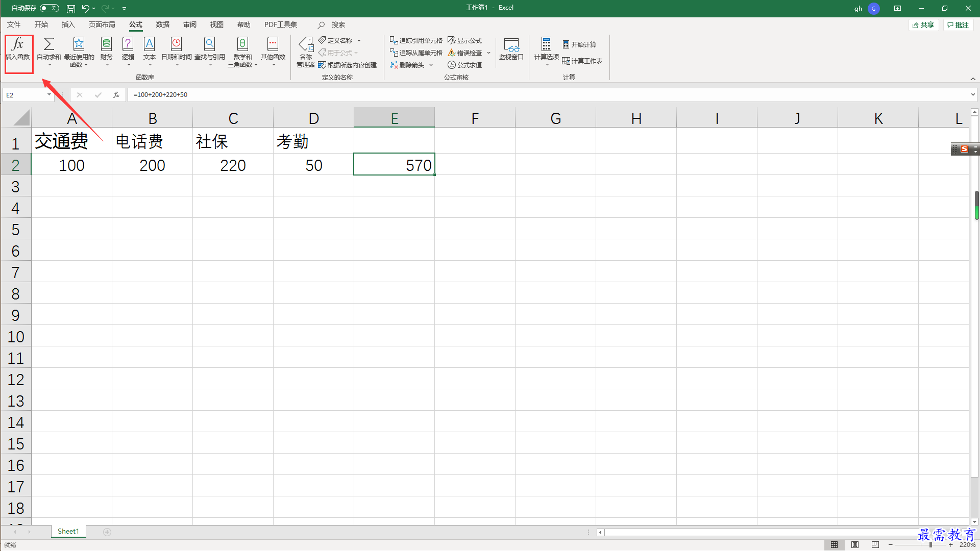Click Show Formulas (显示公式)
This screenshot has width=980, height=551.
pos(465,40)
